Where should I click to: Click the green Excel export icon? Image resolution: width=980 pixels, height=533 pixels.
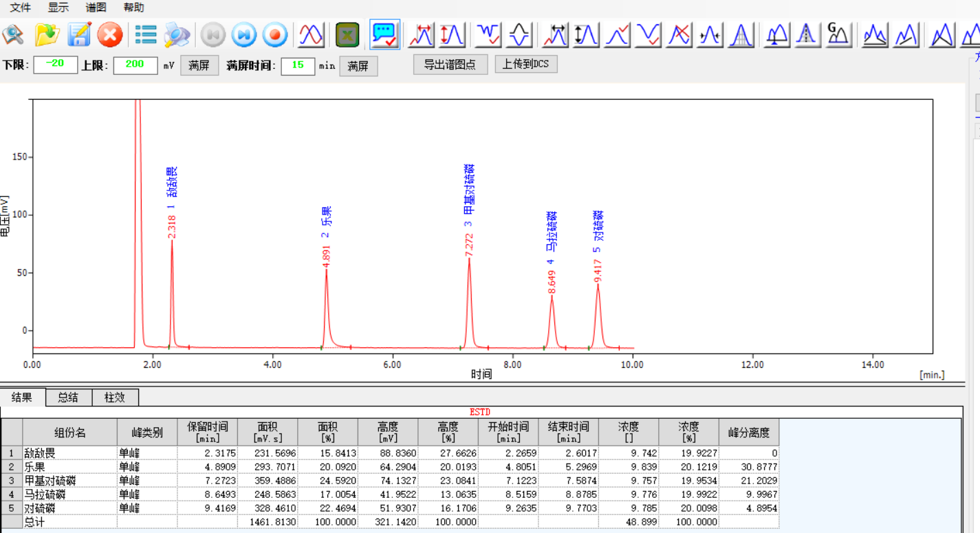coord(347,34)
